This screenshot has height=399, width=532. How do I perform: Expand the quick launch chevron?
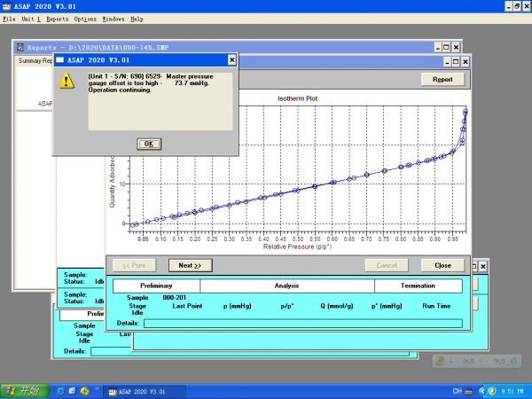97,389
